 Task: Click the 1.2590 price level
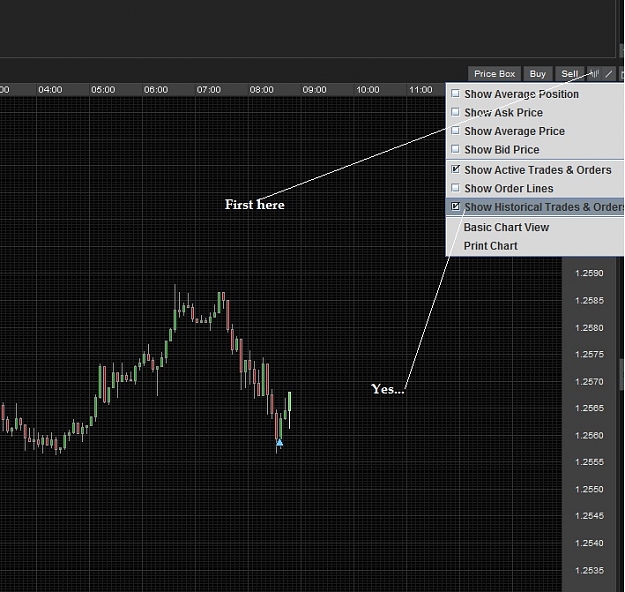click(589, 273)
